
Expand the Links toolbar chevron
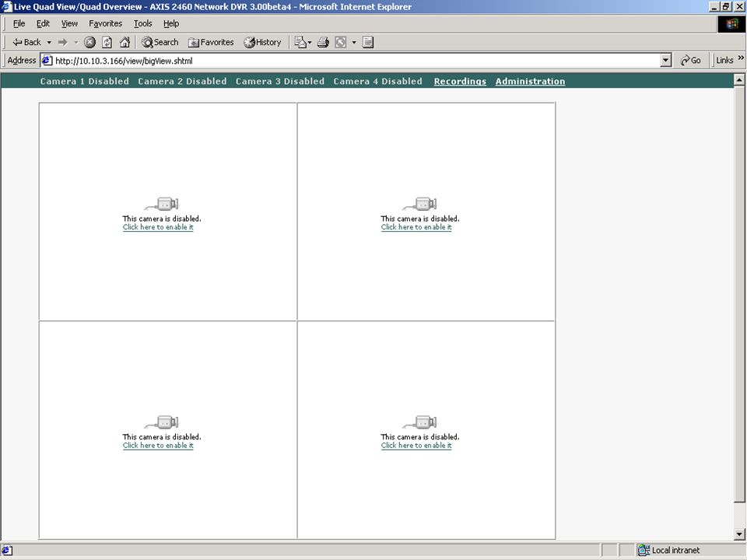741,58
